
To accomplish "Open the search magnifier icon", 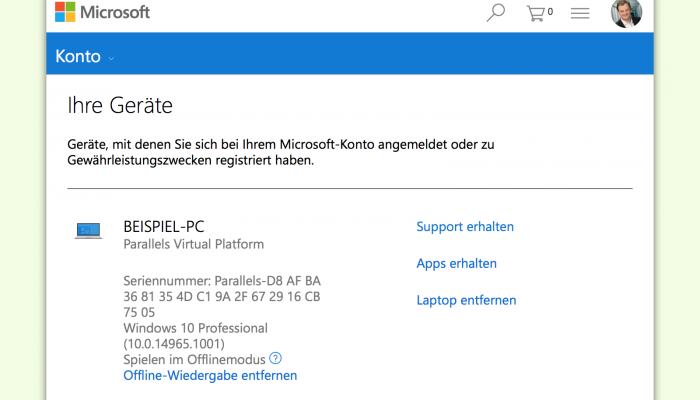I will tap(496, 12).
